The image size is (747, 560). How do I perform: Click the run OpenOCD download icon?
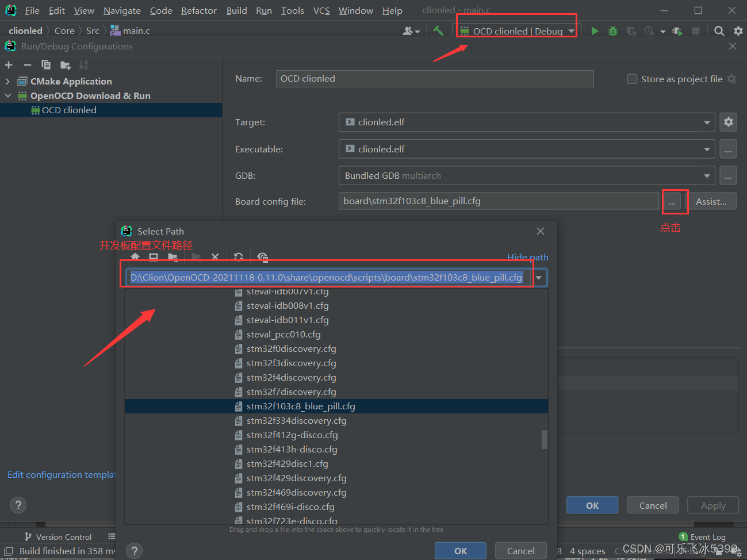tap(677, 31)
